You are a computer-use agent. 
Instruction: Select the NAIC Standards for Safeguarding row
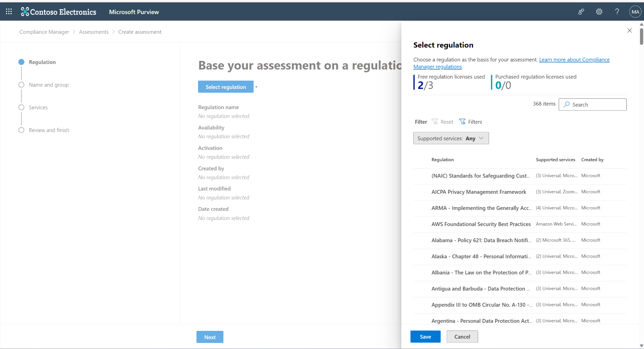520,176
